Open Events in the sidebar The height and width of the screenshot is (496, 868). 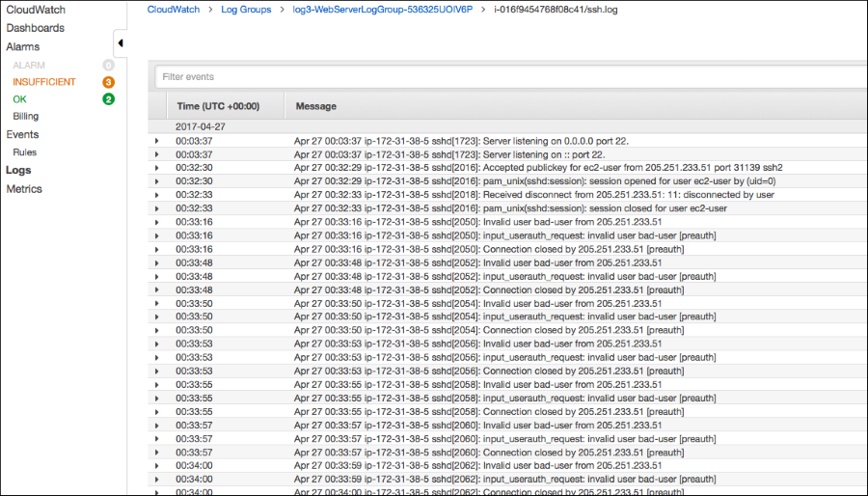pyautogui.click(x=22, y=134)
